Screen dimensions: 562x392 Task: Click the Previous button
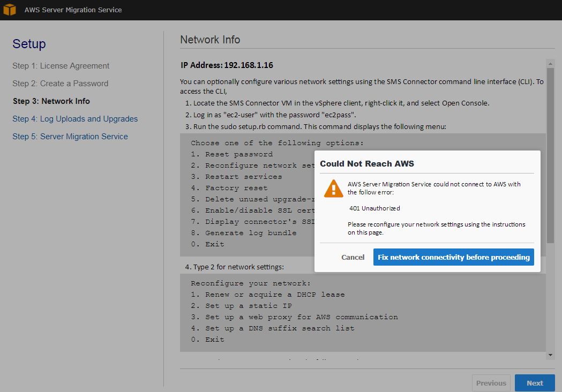click(491, 383)
